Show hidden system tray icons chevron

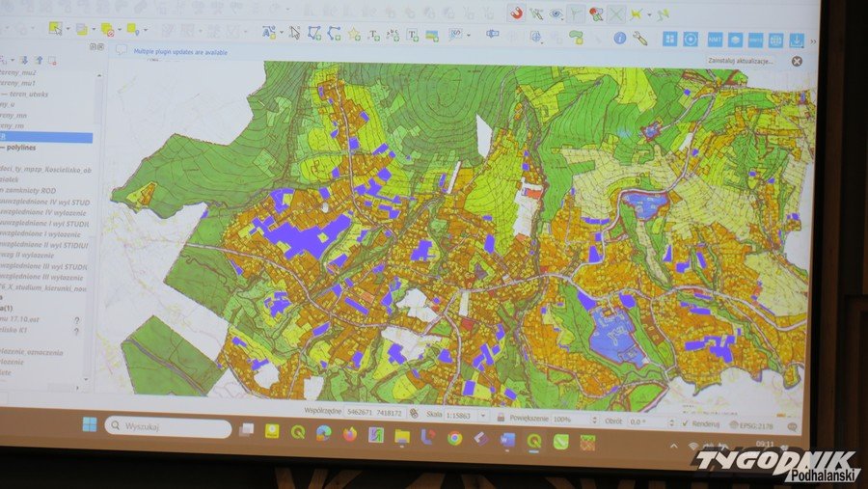pos(674,446)
